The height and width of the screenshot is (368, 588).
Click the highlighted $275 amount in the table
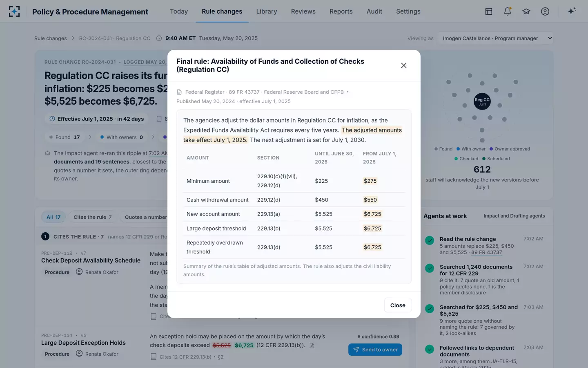pyautogui.click(x=370, y=181)
